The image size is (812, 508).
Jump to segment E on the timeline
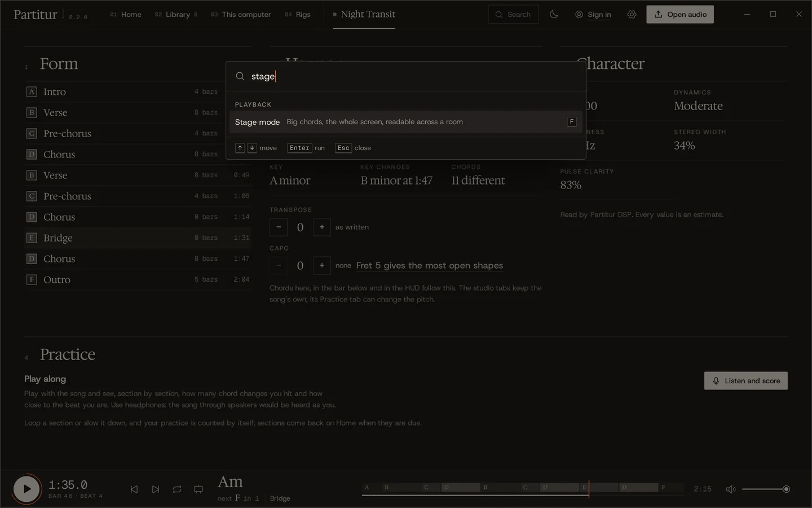click(x=598, y=487)
